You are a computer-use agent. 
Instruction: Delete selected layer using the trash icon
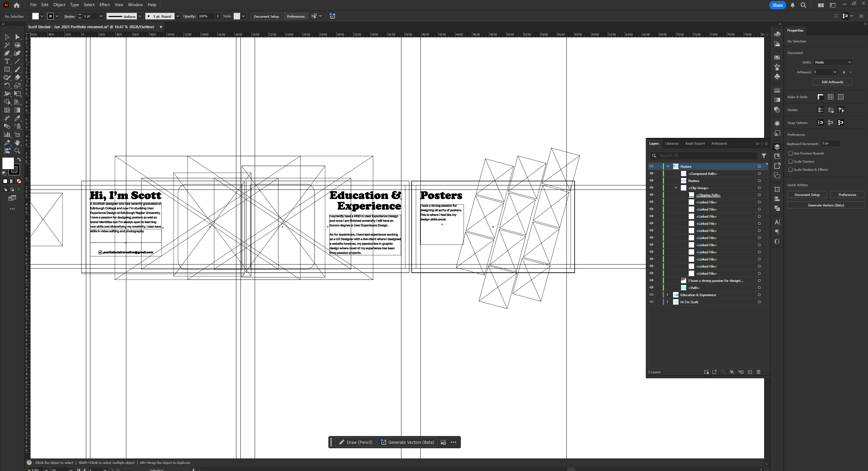click(x=758, y=372)
